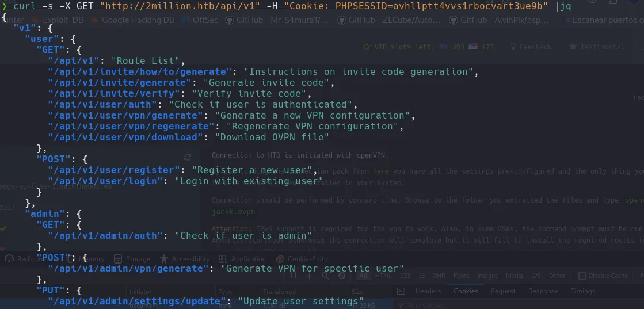Open GitHub Mr-S4mura1 bookmark icon

pyautogui.click(x=230, y=20)
